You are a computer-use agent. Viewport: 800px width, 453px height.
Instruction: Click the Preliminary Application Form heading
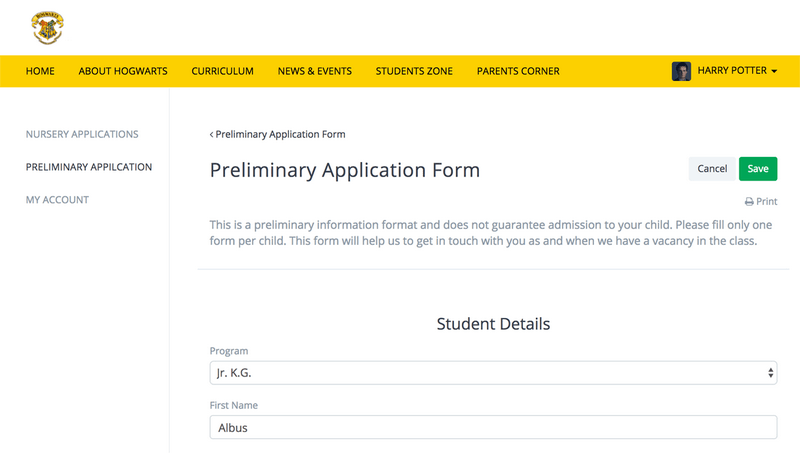tap(345, 170)
